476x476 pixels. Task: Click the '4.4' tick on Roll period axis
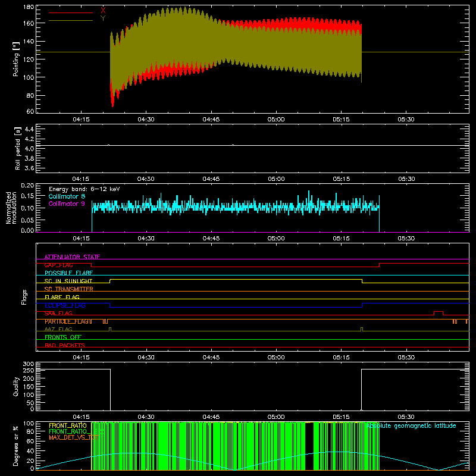click(x=29, y=129)
